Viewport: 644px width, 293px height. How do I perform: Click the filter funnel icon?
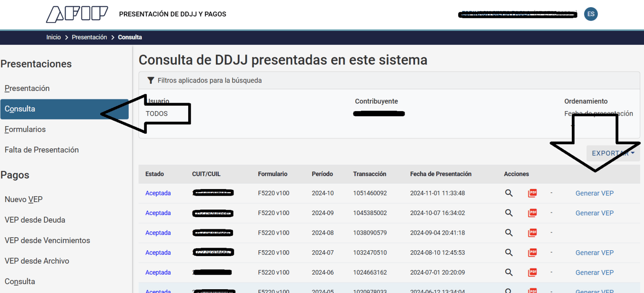(x=151, y=80)
